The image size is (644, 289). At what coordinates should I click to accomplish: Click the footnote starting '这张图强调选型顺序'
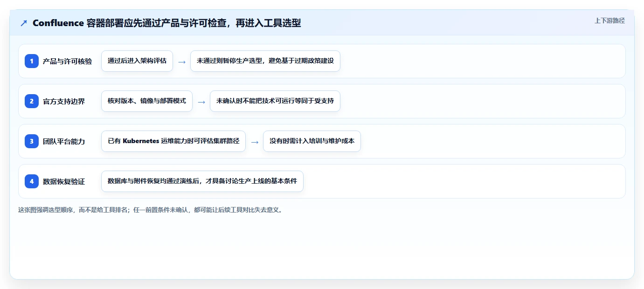click(150, 210)
